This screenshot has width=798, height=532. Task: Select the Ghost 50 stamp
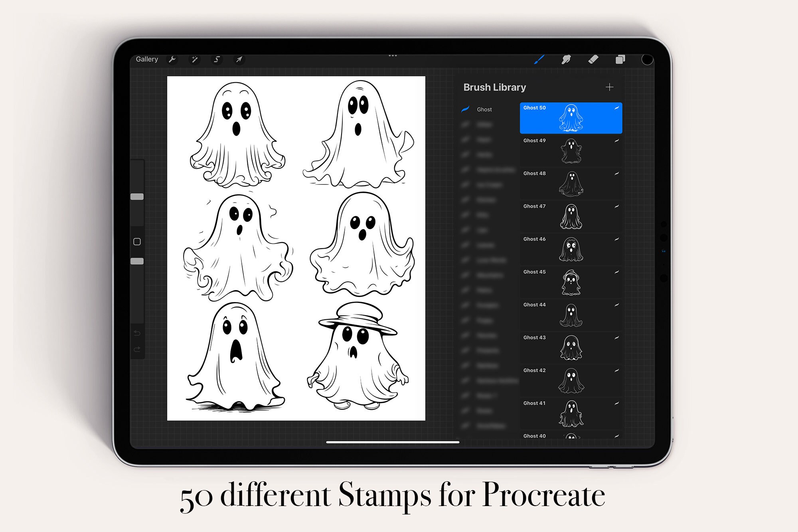(x=571, y=118)
